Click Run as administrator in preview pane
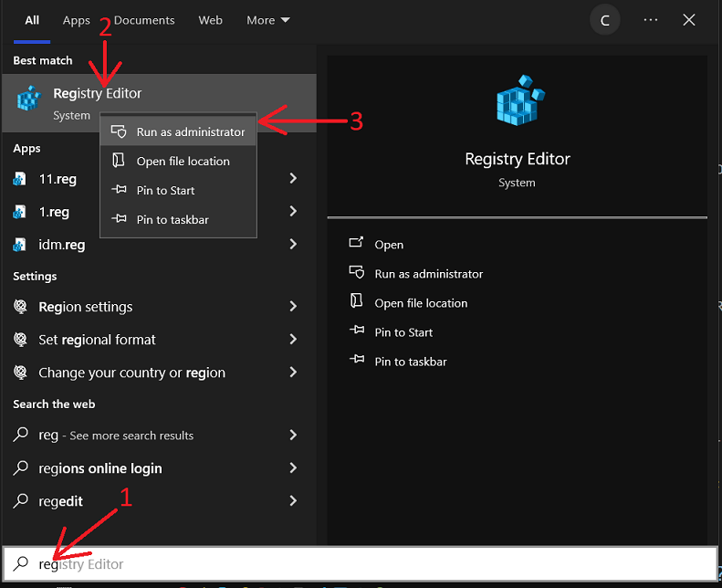Viewport: 722px width, 588px height. (x=429, y=274)
